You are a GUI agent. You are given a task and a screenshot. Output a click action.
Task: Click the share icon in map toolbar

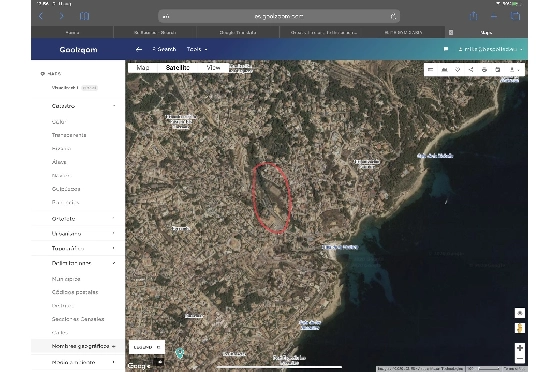click(471, 70)
